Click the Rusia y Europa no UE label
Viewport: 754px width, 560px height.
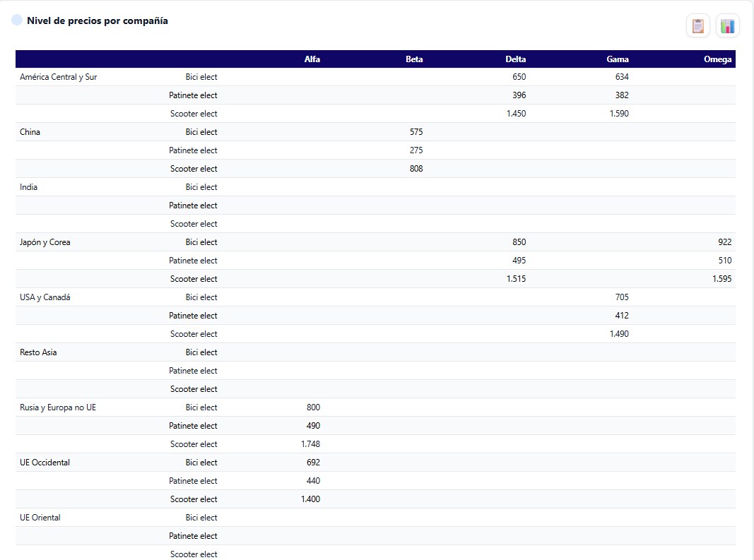pos(58,407)
